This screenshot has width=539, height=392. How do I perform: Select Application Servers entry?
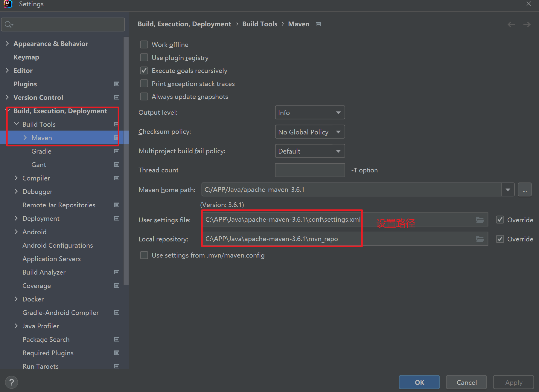pos(51,259)
